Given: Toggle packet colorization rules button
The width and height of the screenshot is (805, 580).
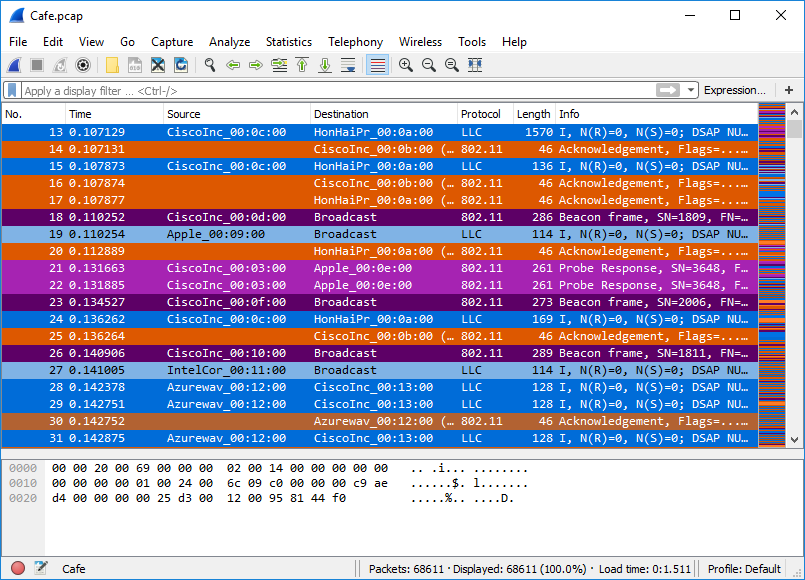Looking at the screenshot, I should pyautogui.click(x=377, y=65).
